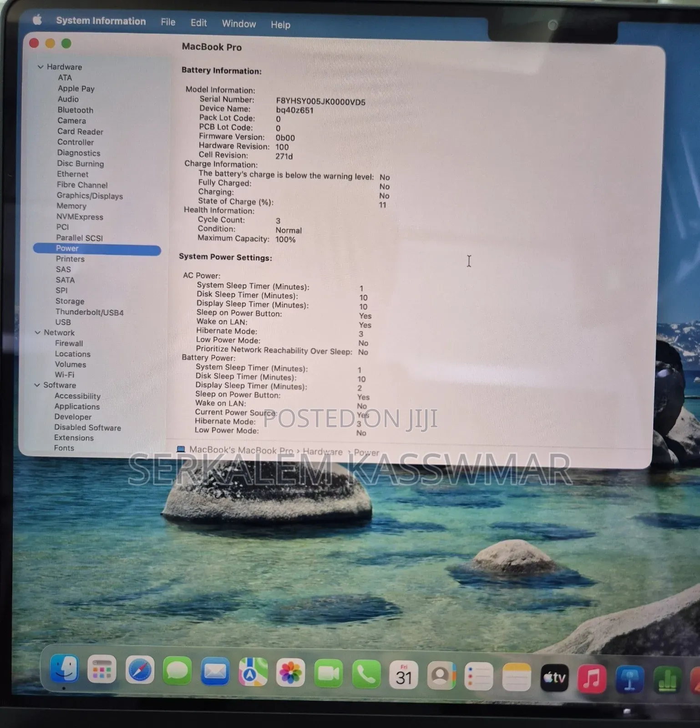Select Fibre Channel in the sidebar
The width and height of the screenshot is (700, 728).
pos(82,185)
